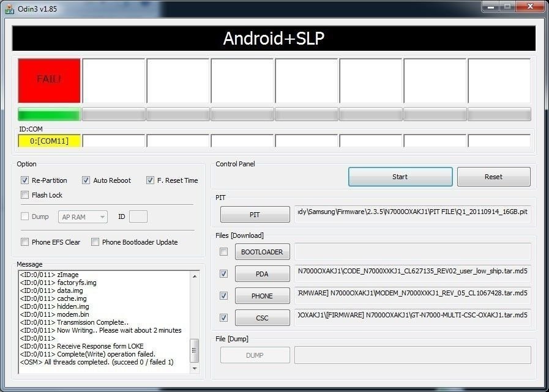
Task: Uncheck the checkbox next to CSC
Action: (223, 318)
